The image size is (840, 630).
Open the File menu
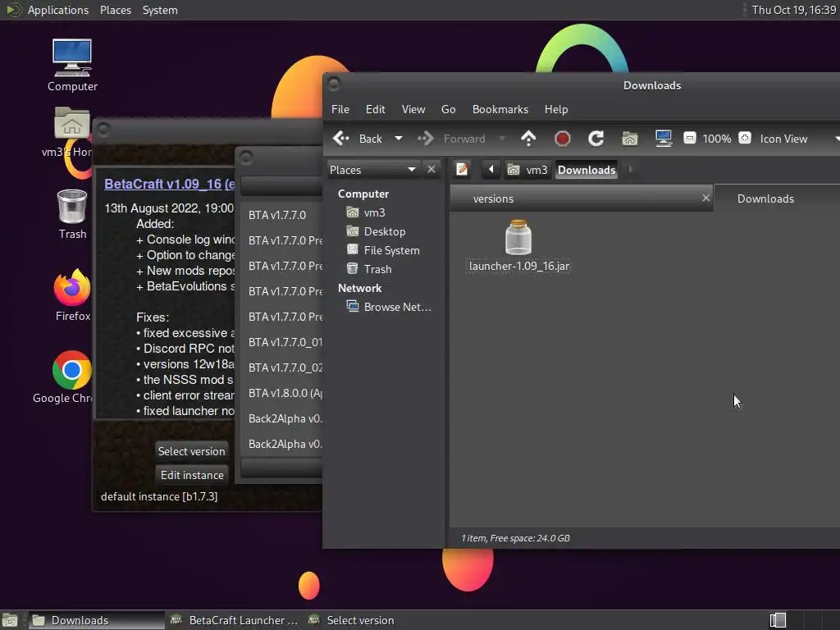(340, 109)
